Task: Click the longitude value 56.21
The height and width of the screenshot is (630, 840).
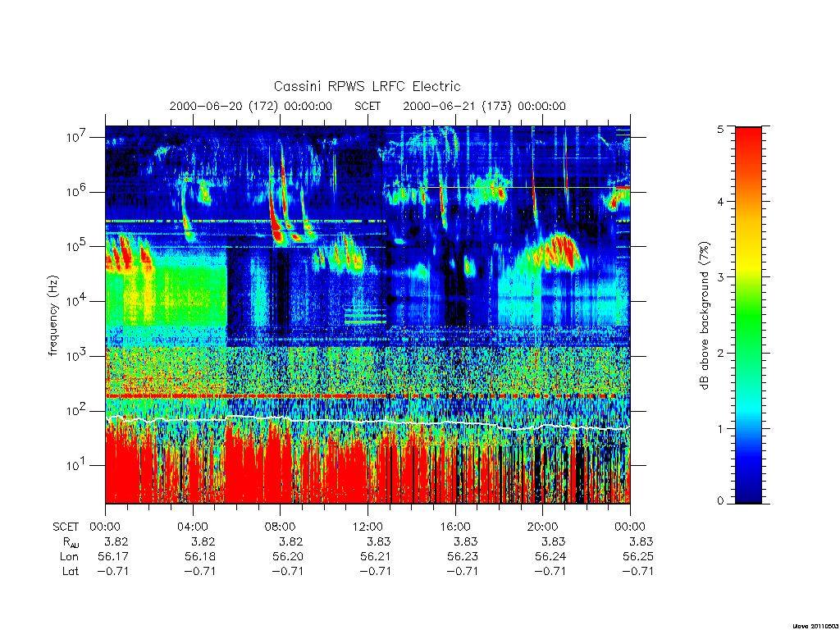Action: (x=375, y=557)
